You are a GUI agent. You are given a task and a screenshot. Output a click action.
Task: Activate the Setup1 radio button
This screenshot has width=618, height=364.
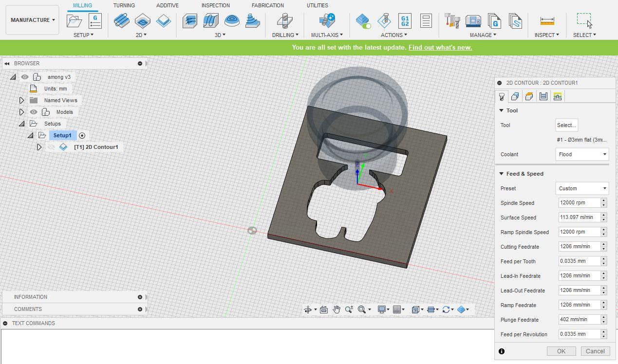82,136
